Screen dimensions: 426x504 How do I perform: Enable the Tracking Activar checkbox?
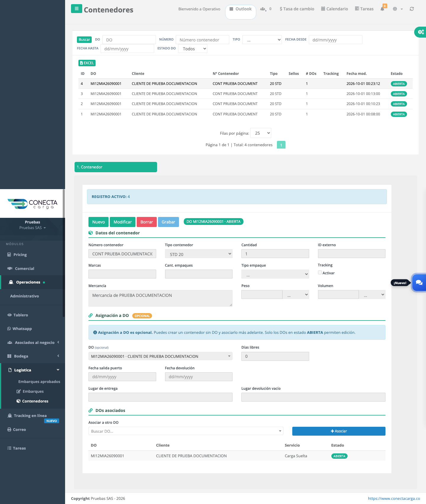(x=320, y=273)
